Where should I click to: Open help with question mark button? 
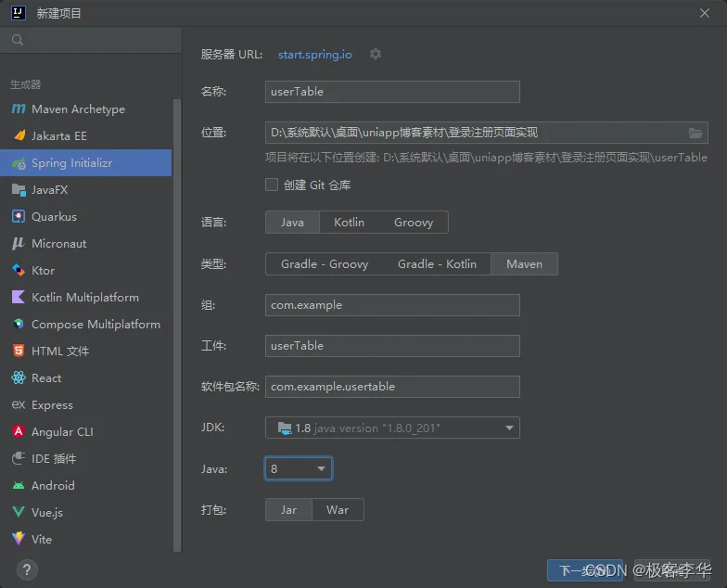(x=27, y=569)
